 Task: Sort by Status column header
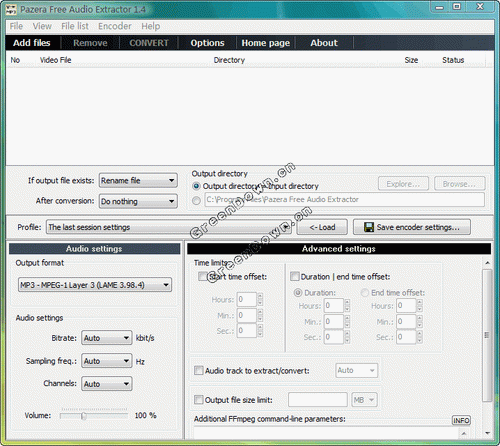point(453,60)
